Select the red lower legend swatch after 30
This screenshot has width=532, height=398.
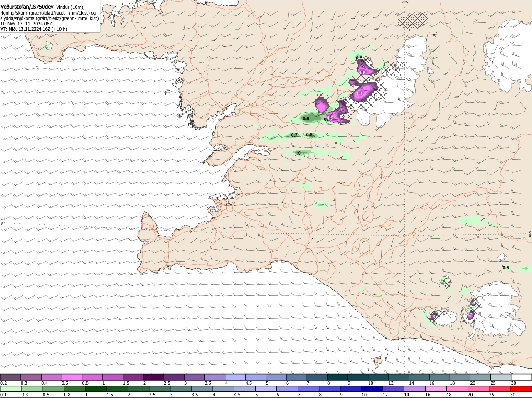(x=521, y=389)
